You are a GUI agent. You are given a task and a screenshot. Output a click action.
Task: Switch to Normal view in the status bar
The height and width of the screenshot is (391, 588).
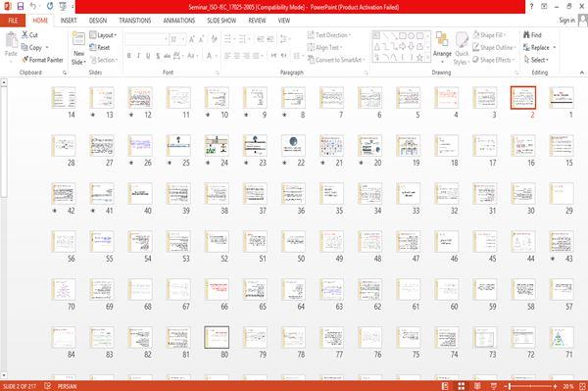point(445,386)
